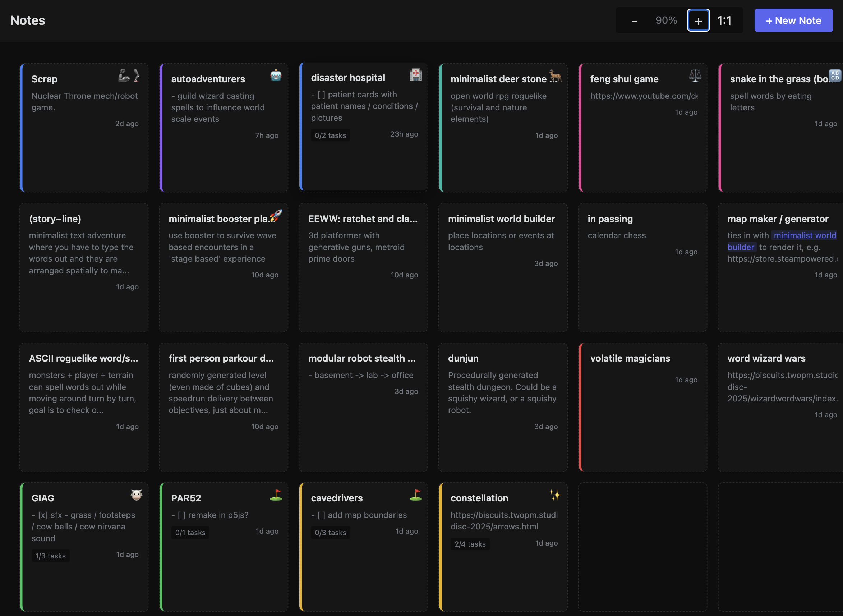Image resolution: width=843 pixels, height=616 pixels.
Task: Click the hospital icon on disaster hospital note
Action: [x=415, y=75]
